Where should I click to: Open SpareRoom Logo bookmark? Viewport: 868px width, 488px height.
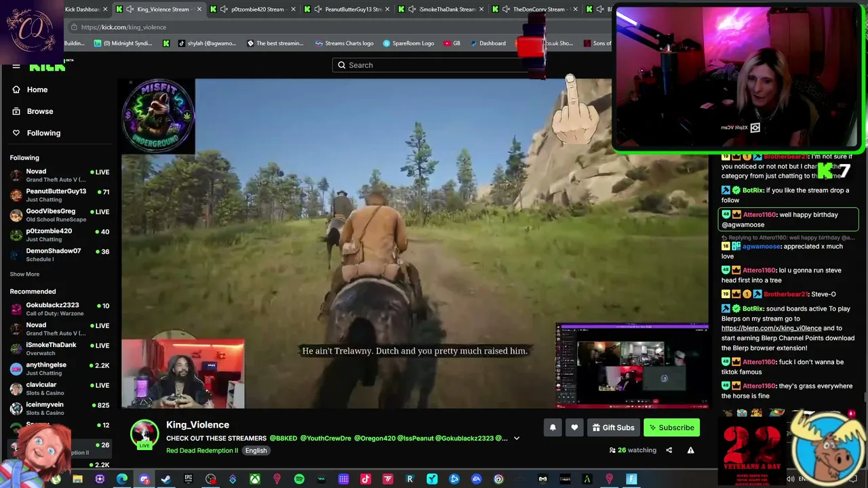[x=408, y=43]
